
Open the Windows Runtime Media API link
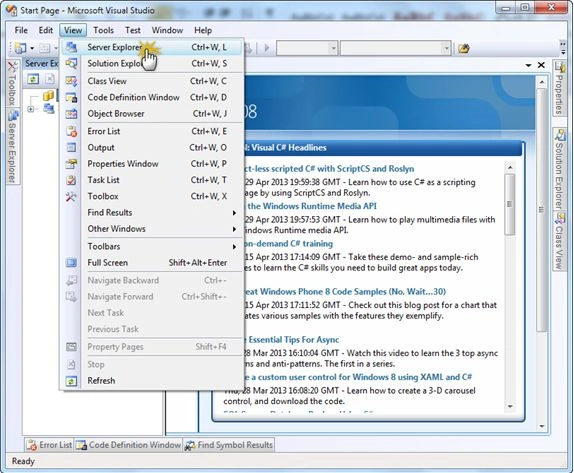pyautogui.click(x=312, y=206)
